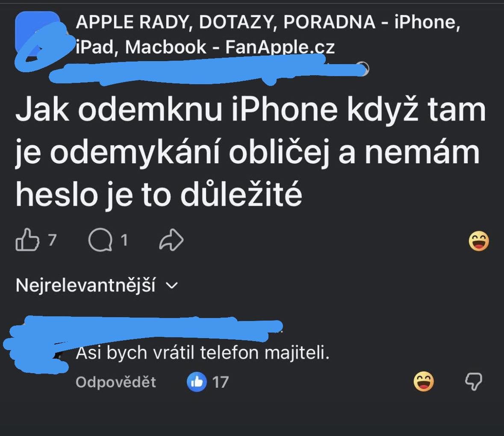This screenshot has width=504, height=436.
Task: Expand the chevron next to Nejrelevantnější
Action: [x=172, y=285]
